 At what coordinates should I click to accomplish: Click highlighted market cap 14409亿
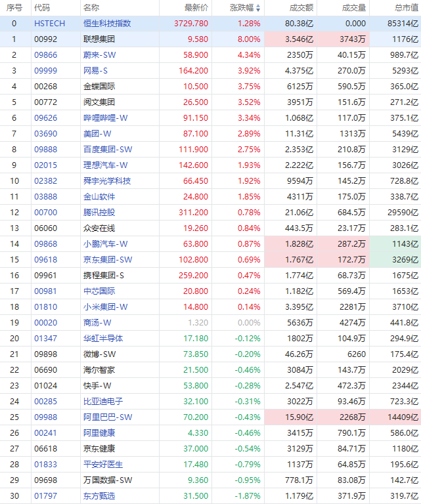[403, 417]
